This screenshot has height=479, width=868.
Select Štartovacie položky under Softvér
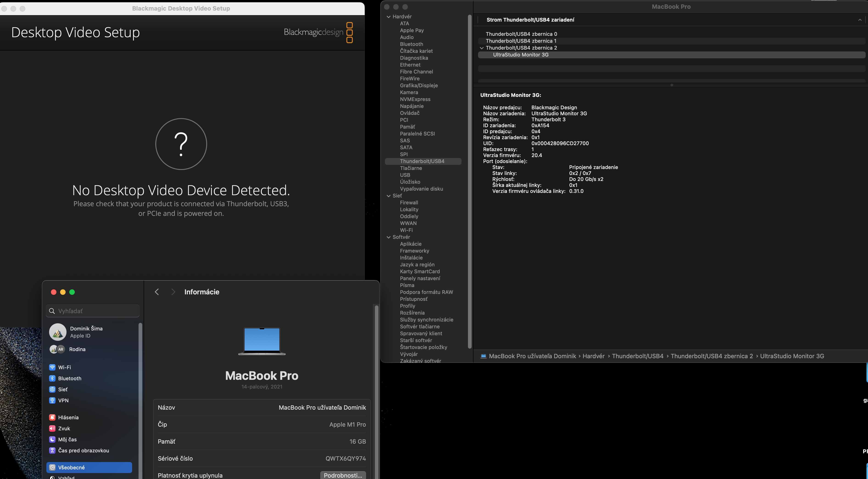tap(423, 347)
